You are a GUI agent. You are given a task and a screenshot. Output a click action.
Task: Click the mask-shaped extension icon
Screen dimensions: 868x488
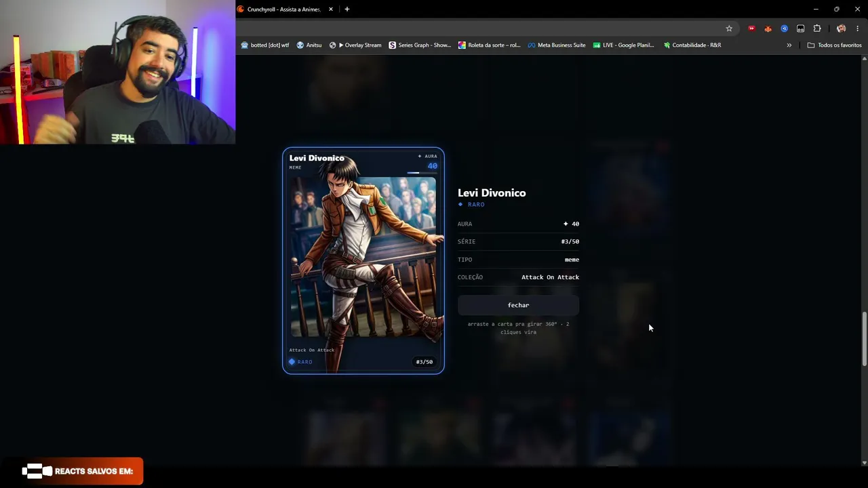click(801, 28)
